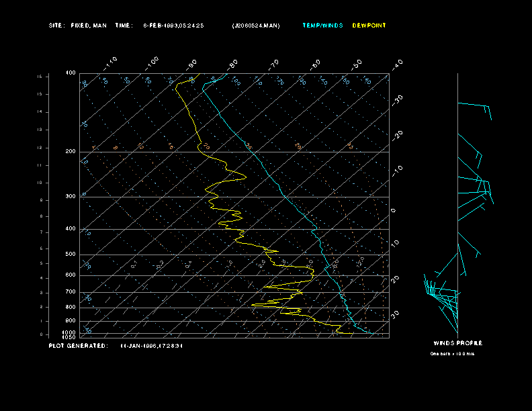
Task: Click the PLOT GENERATED timestamp text
Action: tap(152, 346)
